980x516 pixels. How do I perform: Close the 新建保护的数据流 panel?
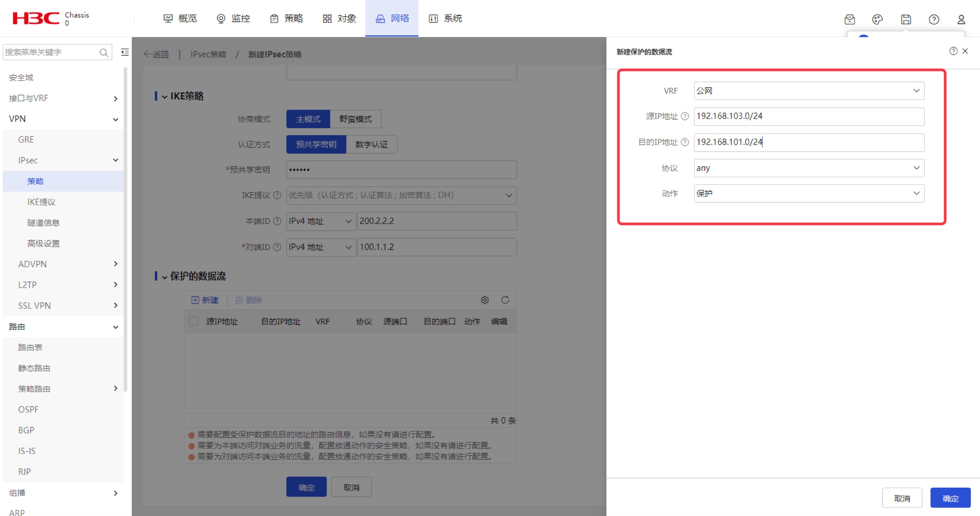pyautogui.click(x=965, y=51)
